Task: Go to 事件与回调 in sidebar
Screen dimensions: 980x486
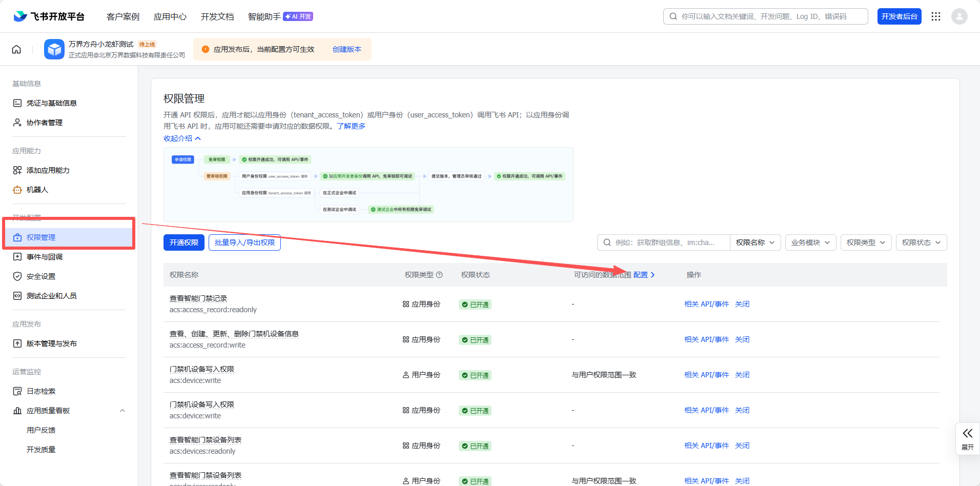Action: click(45, 257)
